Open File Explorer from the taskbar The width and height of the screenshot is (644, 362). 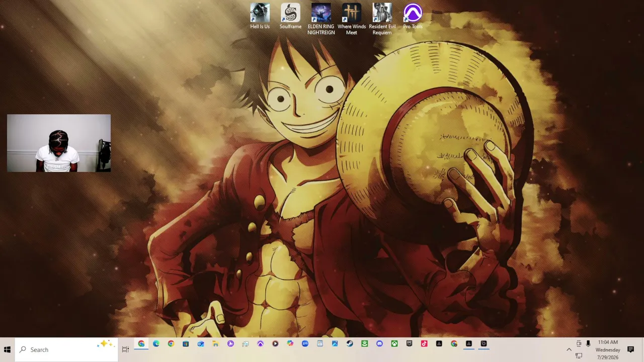(x=215, y=344)
